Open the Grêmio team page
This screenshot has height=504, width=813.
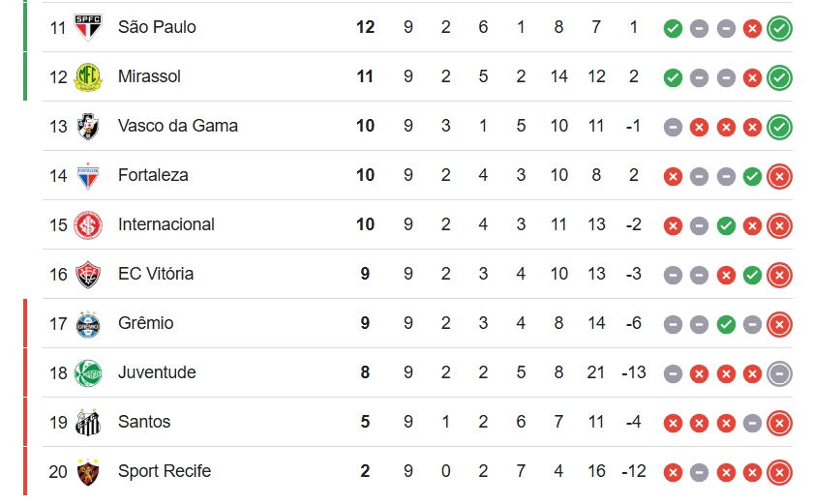[x=146, y=323]
